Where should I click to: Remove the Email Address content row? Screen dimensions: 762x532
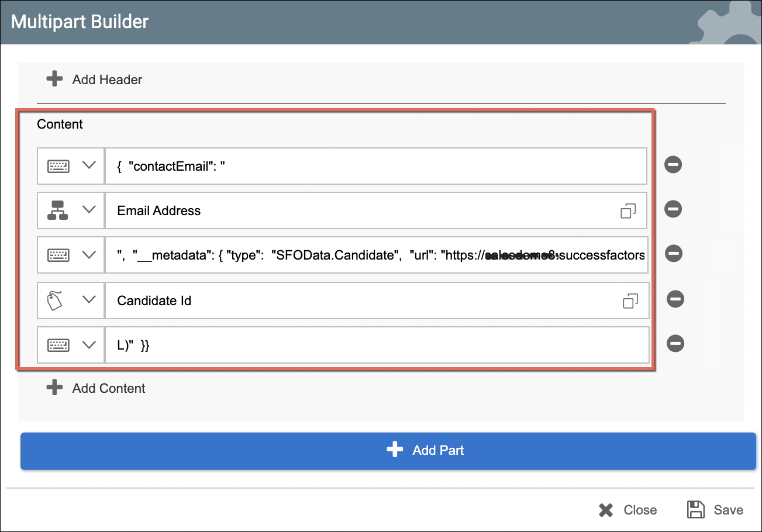click(673, 209)
